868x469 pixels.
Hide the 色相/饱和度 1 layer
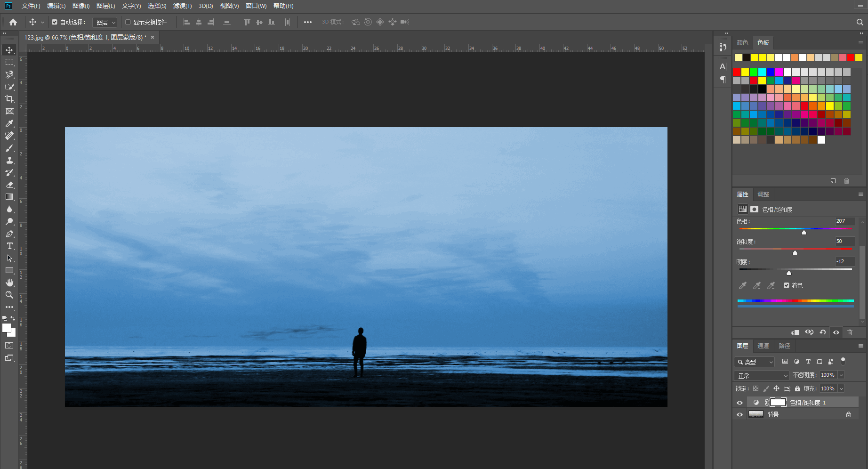coord(739,403)
